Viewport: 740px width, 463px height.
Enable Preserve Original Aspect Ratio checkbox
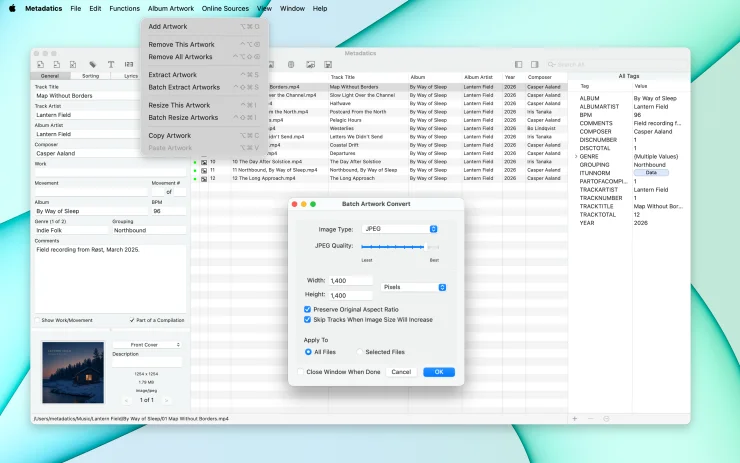click(x=307, y=309)
